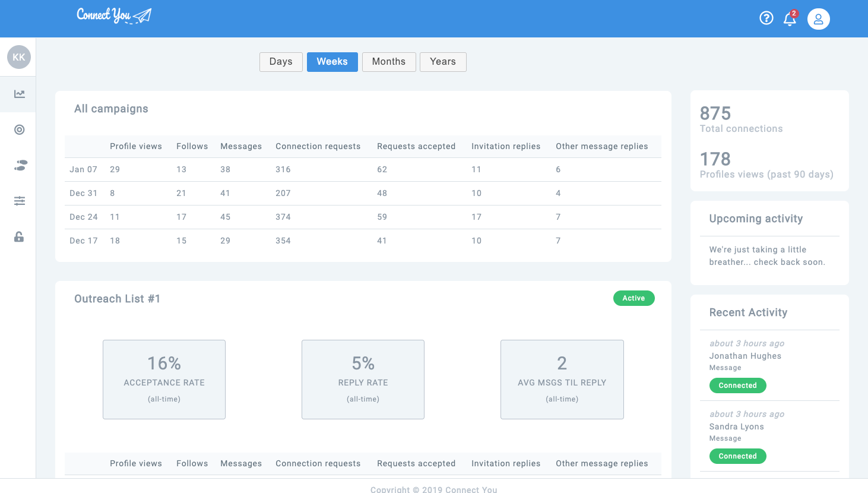The width and height of the screenshot is (868, 493).
Task: Click the Dec 24 row label
Action: tap(83, 217)
